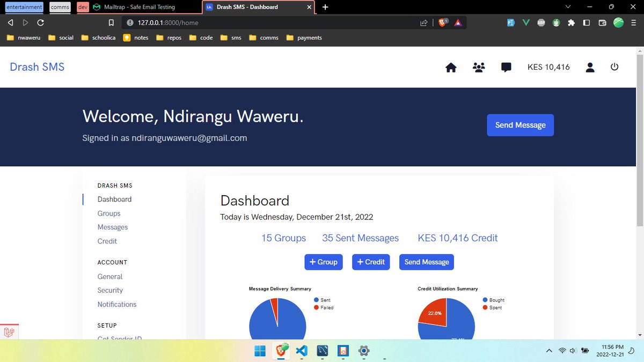This screenshot has height=362, width=644.
Task: Open Messages from the sidebar
Action: 113,227
